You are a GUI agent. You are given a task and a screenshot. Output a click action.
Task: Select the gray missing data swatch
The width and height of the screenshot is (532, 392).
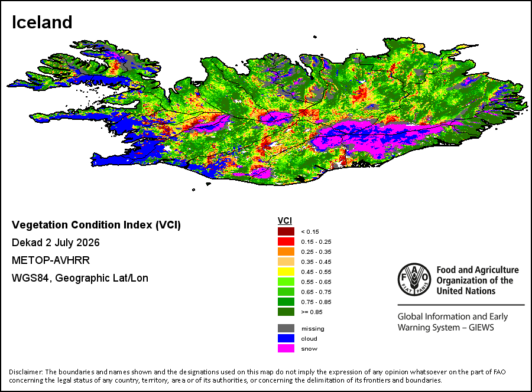(286, 328)
